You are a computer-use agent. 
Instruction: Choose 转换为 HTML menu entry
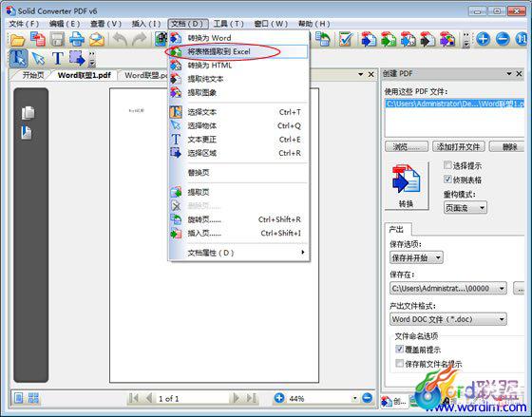coord(238,66)
